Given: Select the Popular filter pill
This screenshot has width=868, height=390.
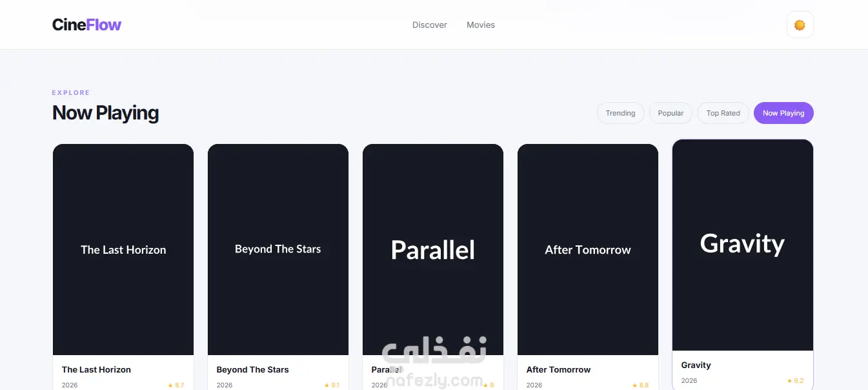Looking at the screenshot, I should (671, 113).
